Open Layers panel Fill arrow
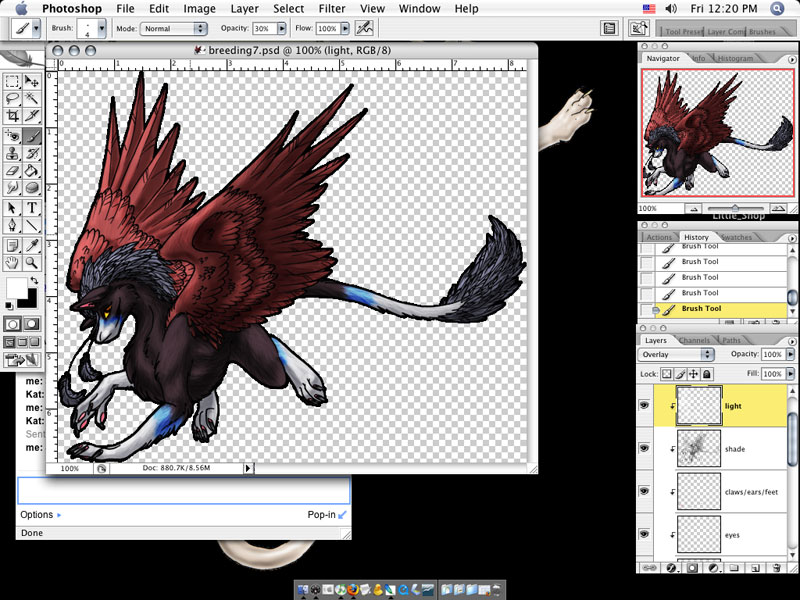Viewport: 800px width, 600px height. pyautogui.click(x=790, y=374)
